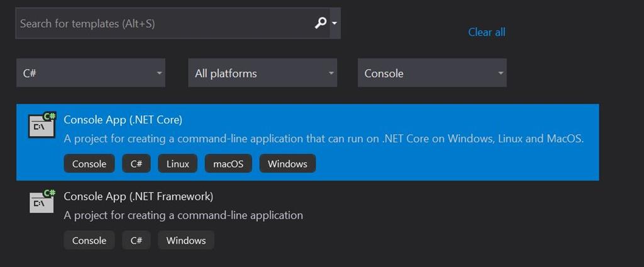The height and width of the screenshot is (267, 644).
Task: Click the Console App (.NET Framework) icon
Action: pos(42,201)
